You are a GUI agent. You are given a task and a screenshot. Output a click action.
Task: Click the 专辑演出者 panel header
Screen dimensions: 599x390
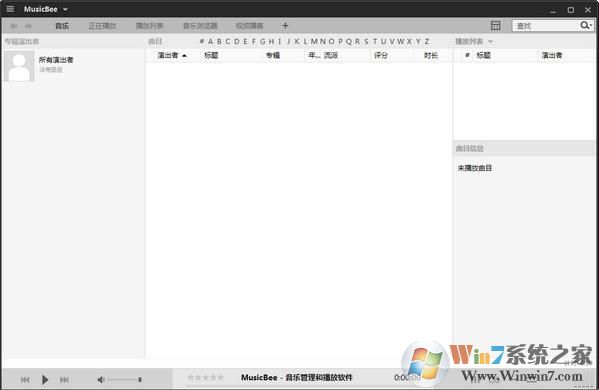tap(22, 41)
